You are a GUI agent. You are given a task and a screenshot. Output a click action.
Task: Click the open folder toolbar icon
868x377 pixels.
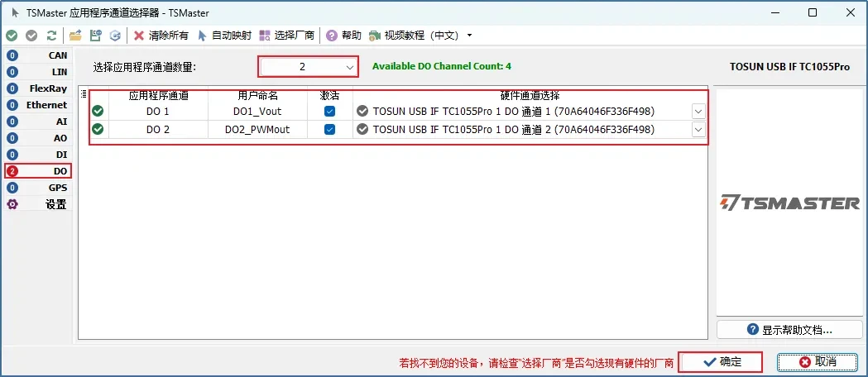(x=75, y=36)
